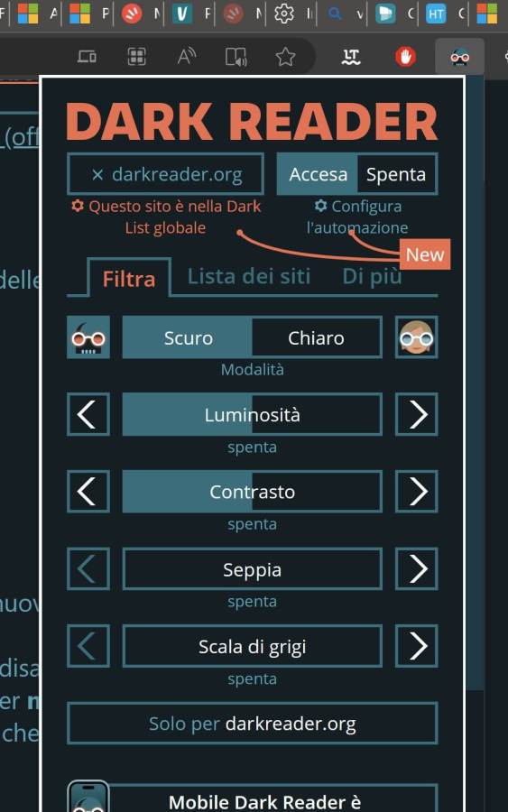Image resolution: width=508 pixels, height=812 pixels.
Task: Click the dark robot face mode icon
Action: pyautogui.click(x=88, y=337)
